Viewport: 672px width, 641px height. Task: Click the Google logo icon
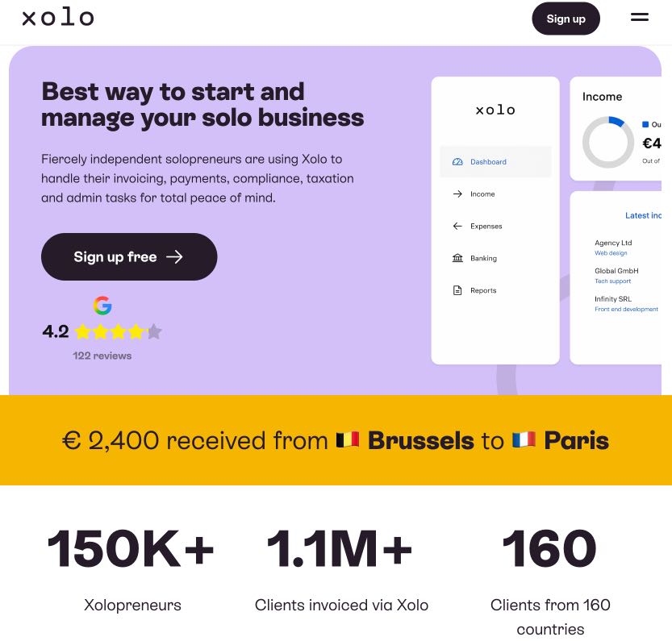tap(102, 306)
